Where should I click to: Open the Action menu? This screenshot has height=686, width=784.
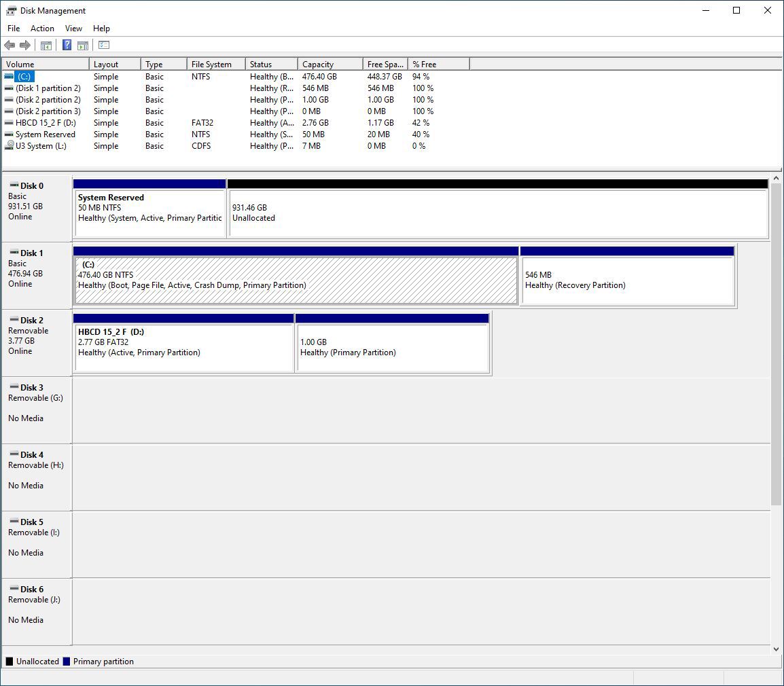(x=42, y=29)
